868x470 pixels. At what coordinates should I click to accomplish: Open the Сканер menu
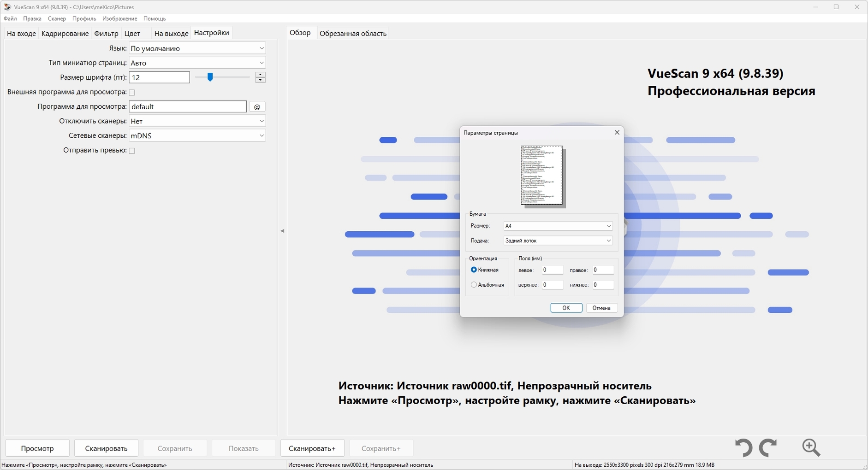[57, 19]
